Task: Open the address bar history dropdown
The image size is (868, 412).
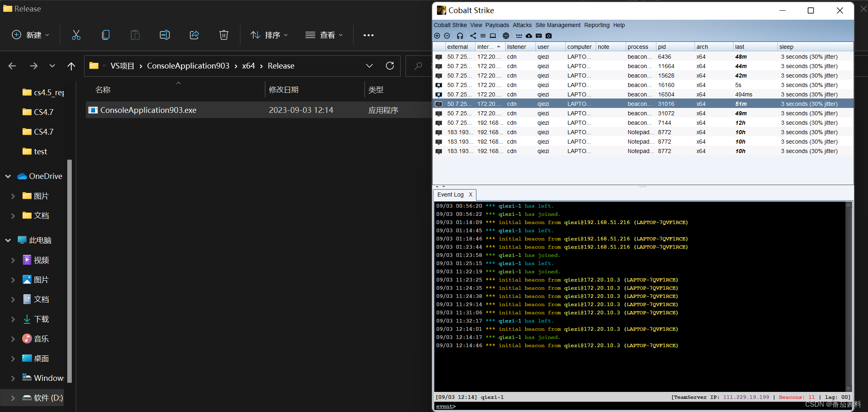Action: (x=369, y=66)
